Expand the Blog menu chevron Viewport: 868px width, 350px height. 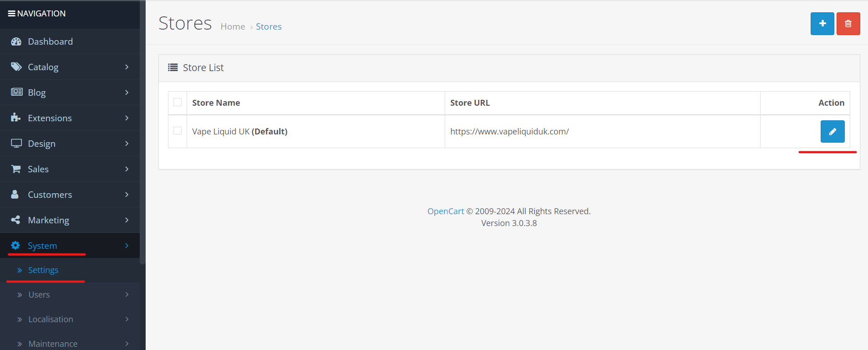click(x=127, y=93)
